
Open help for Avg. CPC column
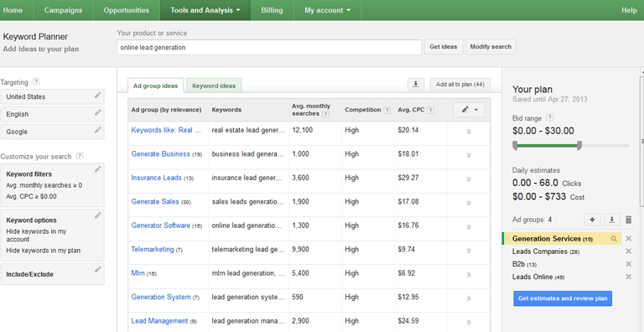(x=431, y=110)
